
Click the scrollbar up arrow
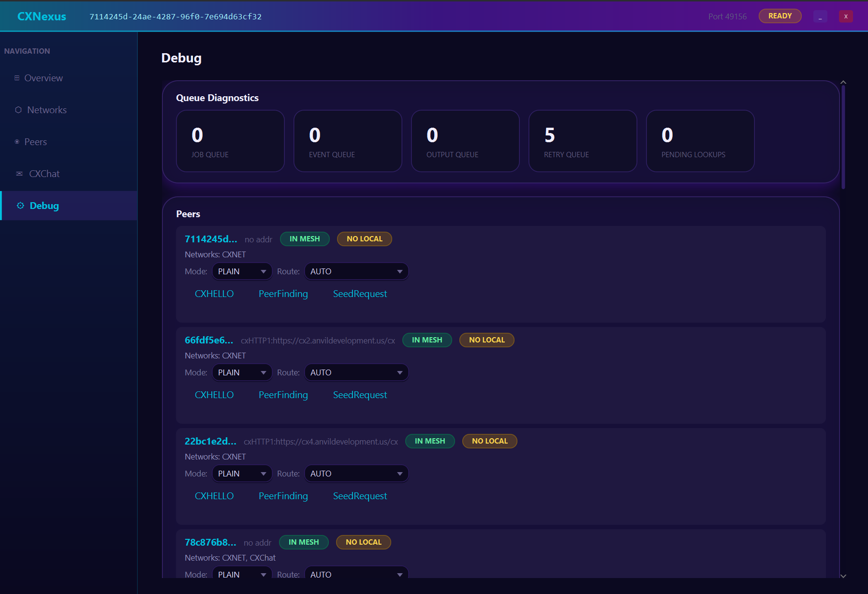pyautogui.click(x=843, y=82)
